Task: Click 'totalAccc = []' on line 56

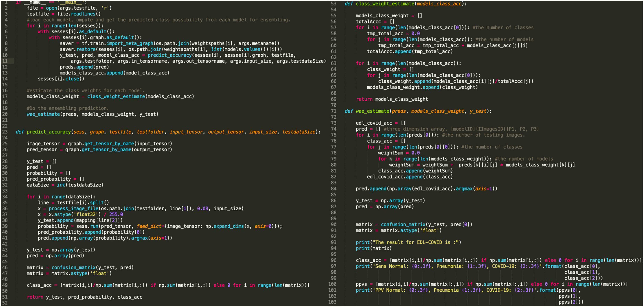Action: (x=375, y=22)
